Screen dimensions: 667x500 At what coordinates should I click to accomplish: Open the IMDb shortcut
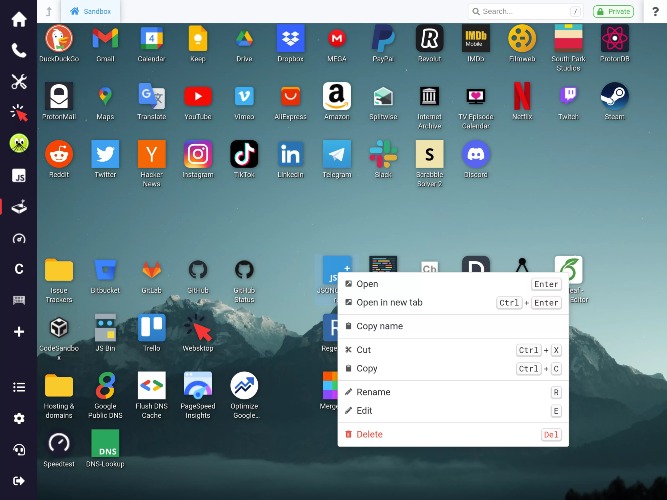click(476, 38)
